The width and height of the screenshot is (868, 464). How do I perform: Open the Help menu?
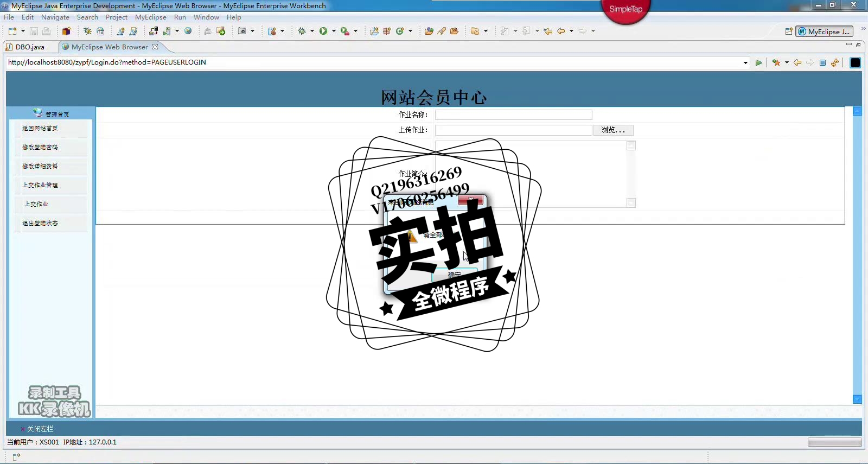click(x=234, y=17)
